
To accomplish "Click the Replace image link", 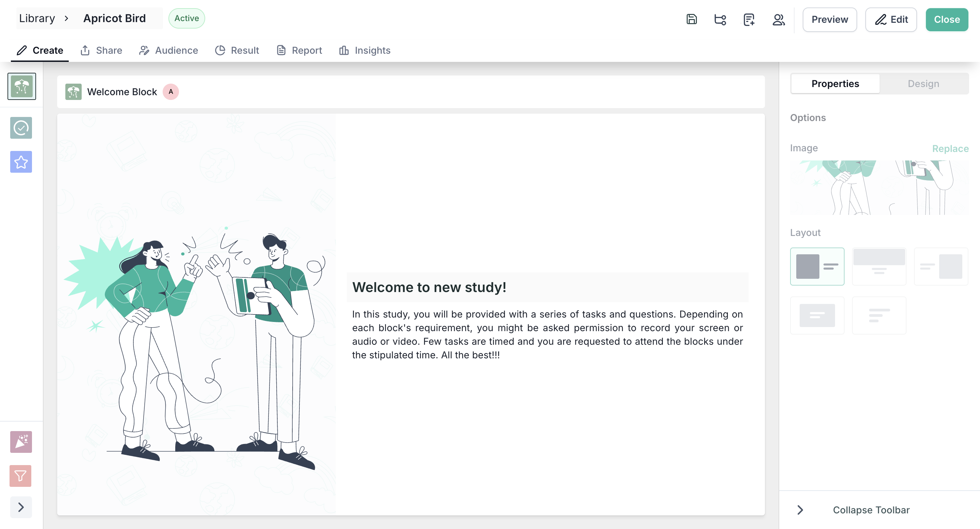I will 950,149.
